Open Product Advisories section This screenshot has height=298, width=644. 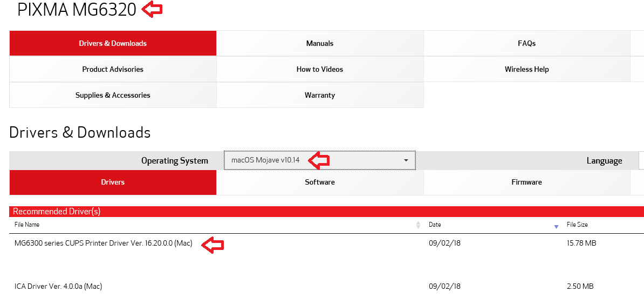pos(113,69)
